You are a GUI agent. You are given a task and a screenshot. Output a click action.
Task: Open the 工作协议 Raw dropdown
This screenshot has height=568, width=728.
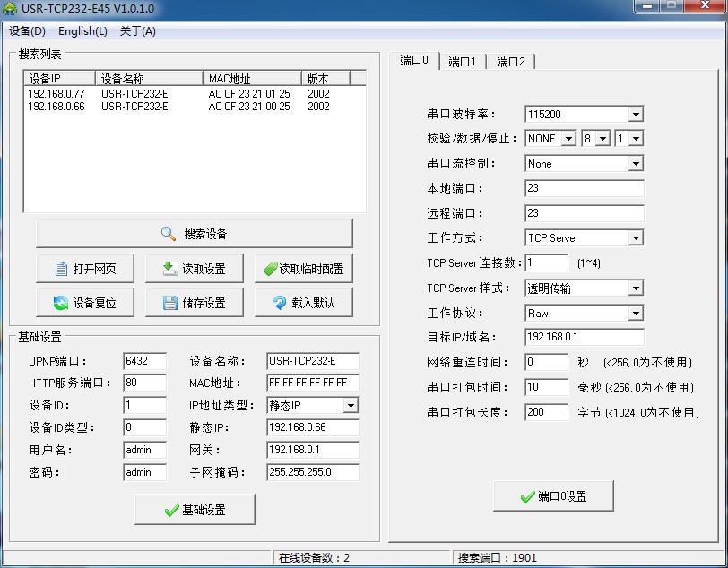pyautogui.click(x=635, y=314)
